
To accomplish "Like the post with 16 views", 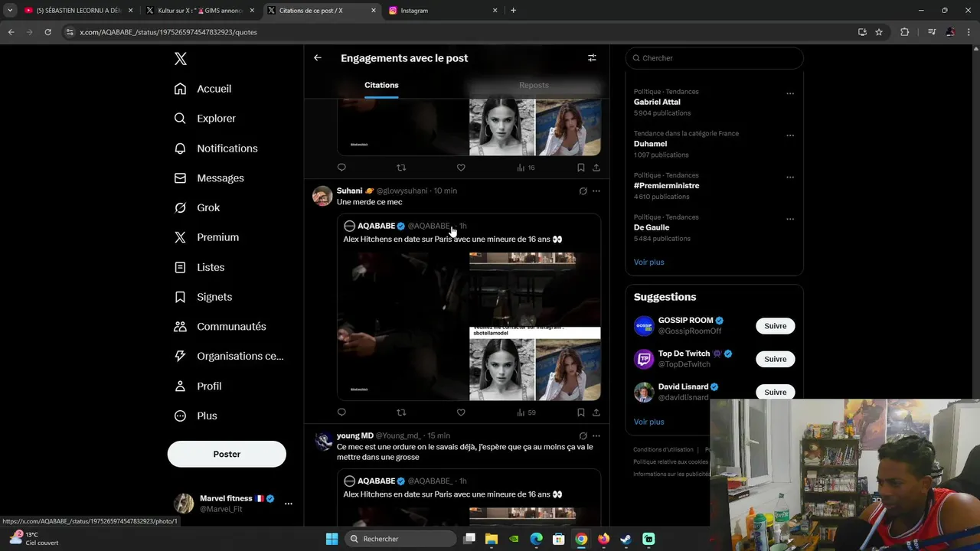I will 461,168.
